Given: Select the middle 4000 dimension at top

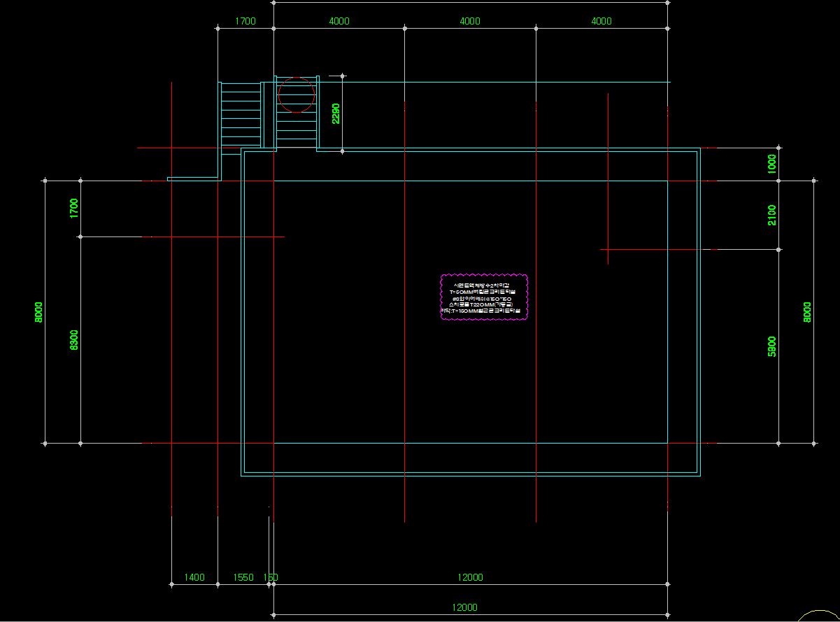Looking at the screenshot, I should 470,21.
